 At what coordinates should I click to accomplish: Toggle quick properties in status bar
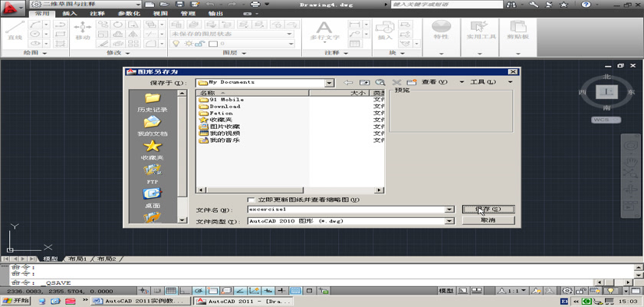coord(310,291)
